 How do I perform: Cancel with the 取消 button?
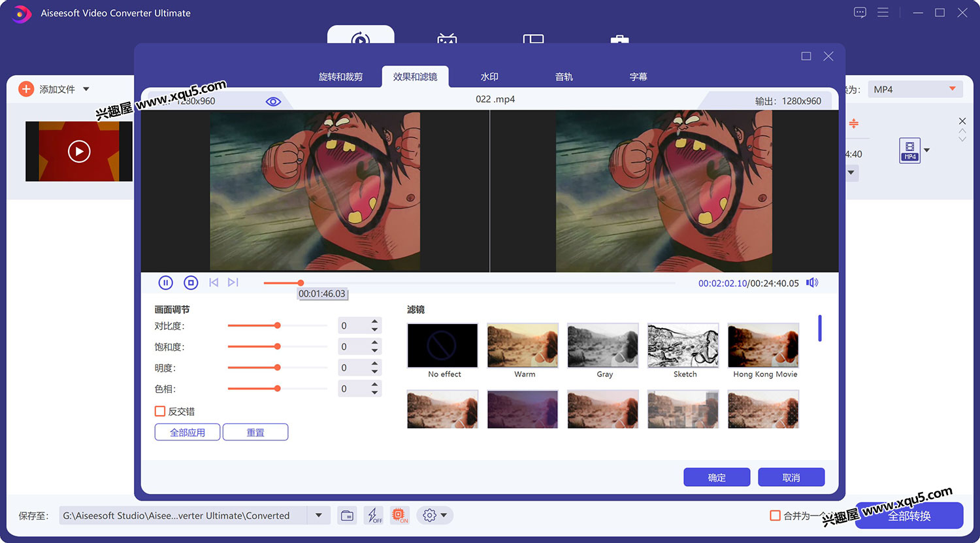tap(791, 478)
